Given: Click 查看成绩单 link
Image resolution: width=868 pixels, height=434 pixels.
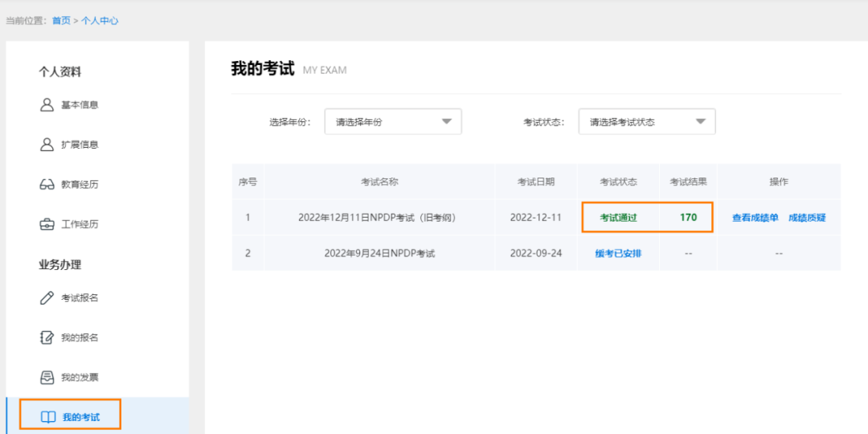Looking at the screenshot, I should 755,218.
